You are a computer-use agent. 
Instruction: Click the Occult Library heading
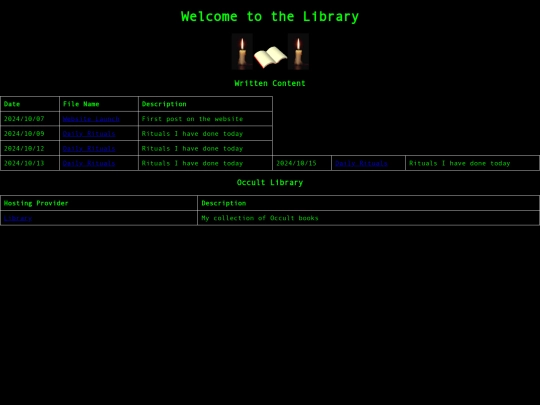[x=270, y=183]
